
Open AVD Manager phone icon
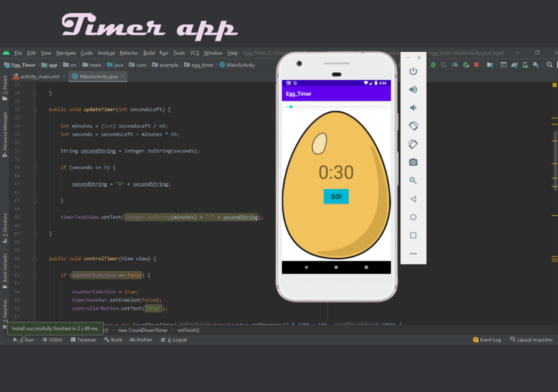(525, 65)
